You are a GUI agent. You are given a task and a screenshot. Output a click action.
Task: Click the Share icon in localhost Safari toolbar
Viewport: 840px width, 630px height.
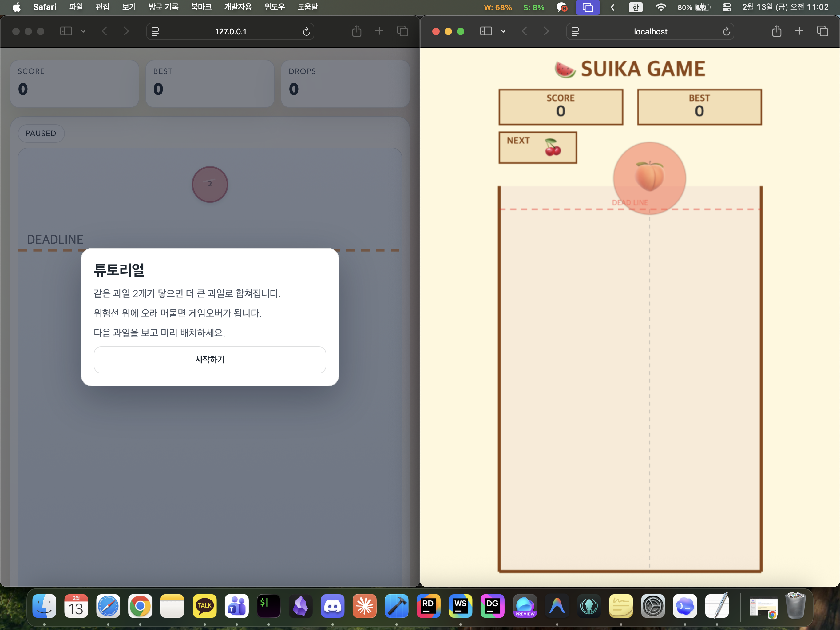point(776,31)
